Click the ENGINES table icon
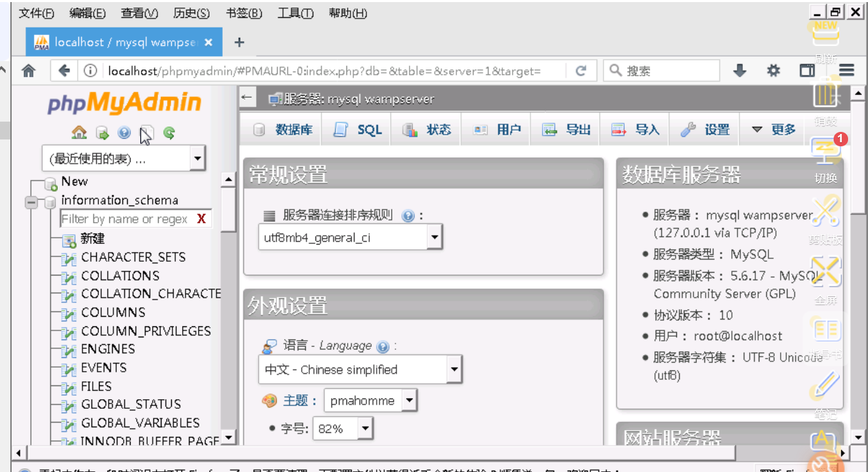Viewport: 868px width, 472px height. click(69, 350)
